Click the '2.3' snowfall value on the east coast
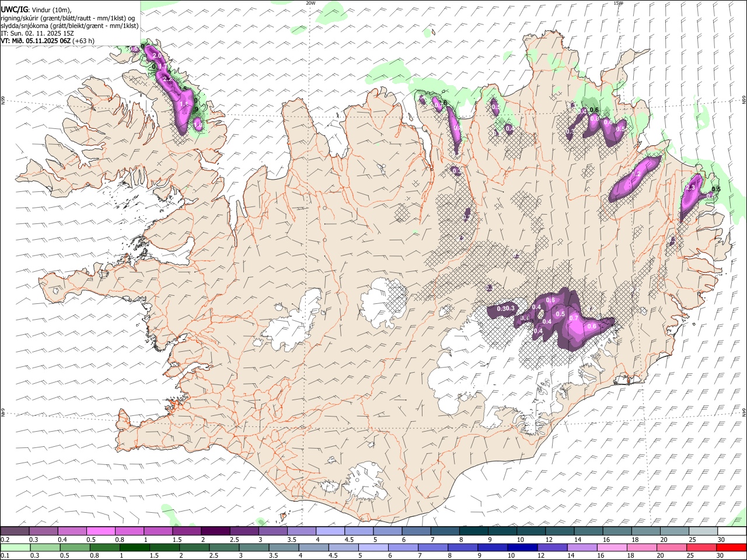747x560 pixels. click(691, 188)
